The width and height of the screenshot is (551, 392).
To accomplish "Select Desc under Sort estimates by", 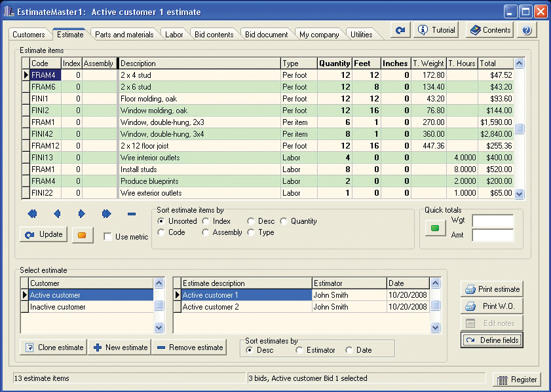I will (249, 350).
